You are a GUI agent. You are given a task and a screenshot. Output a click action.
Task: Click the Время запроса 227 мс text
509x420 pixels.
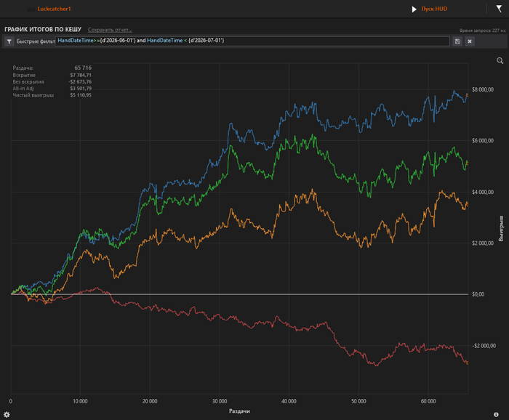[482, 31]
